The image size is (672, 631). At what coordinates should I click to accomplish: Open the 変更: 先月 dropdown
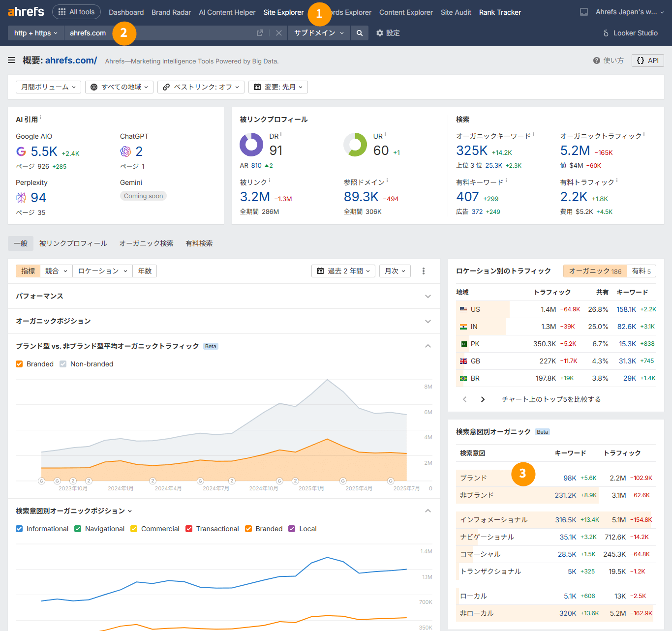point(278,87)
